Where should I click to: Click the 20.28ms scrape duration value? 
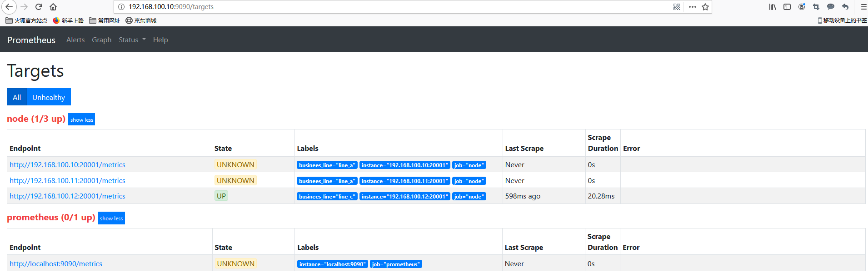[601, 196]
